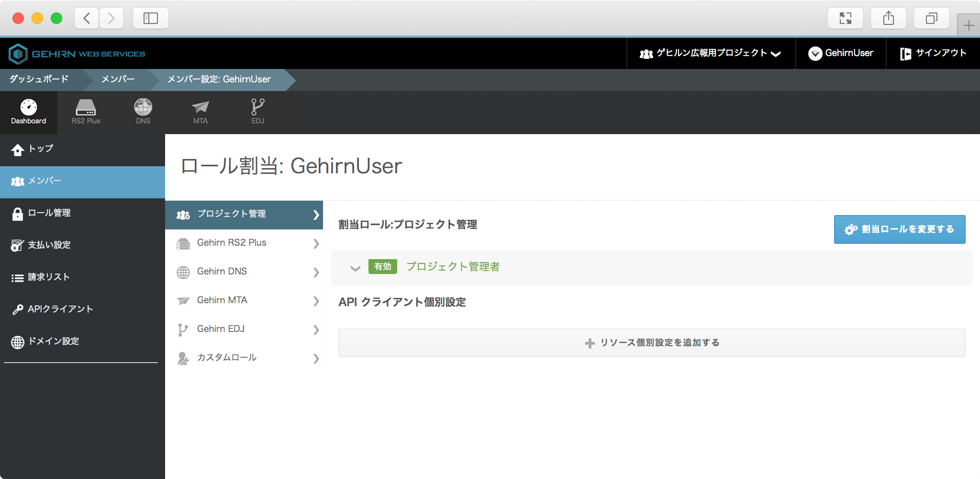Click リソース個別設定を追加する
Screen dimensions: 980x479
652,342
